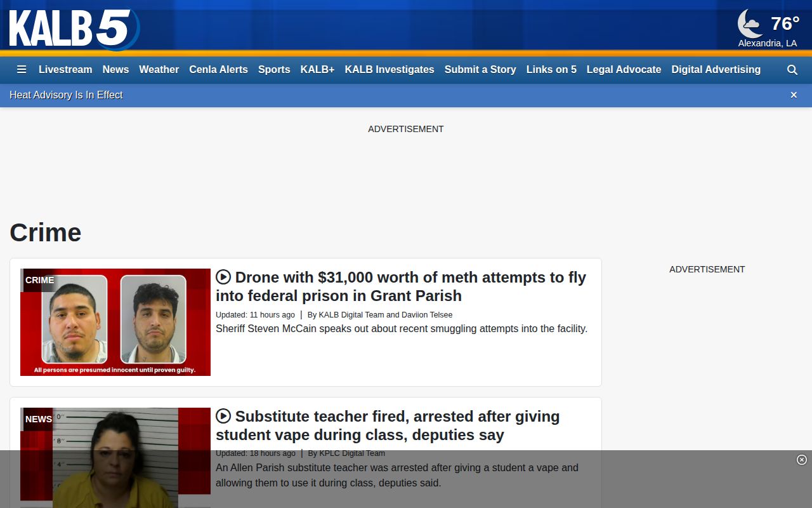Select KALB+ navigation item

317,70
